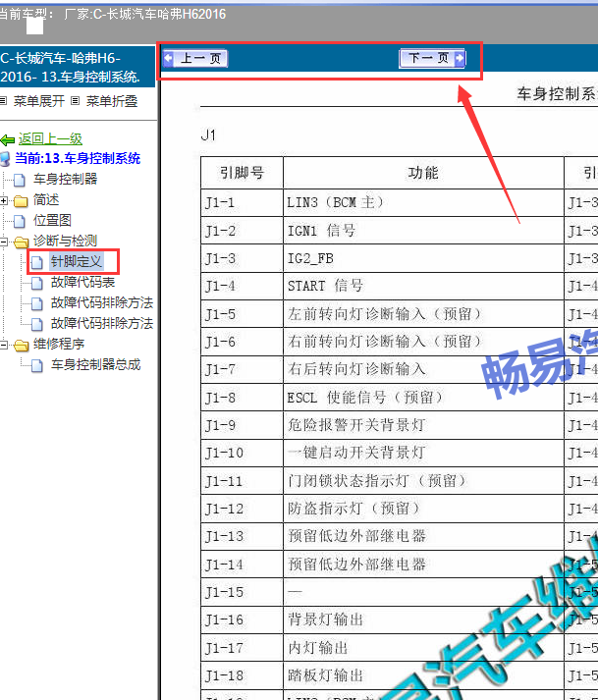Viewport: 598px width, 700px height.
Task: Click page icon beside 车身控制器总成
Action: [37, 365]
